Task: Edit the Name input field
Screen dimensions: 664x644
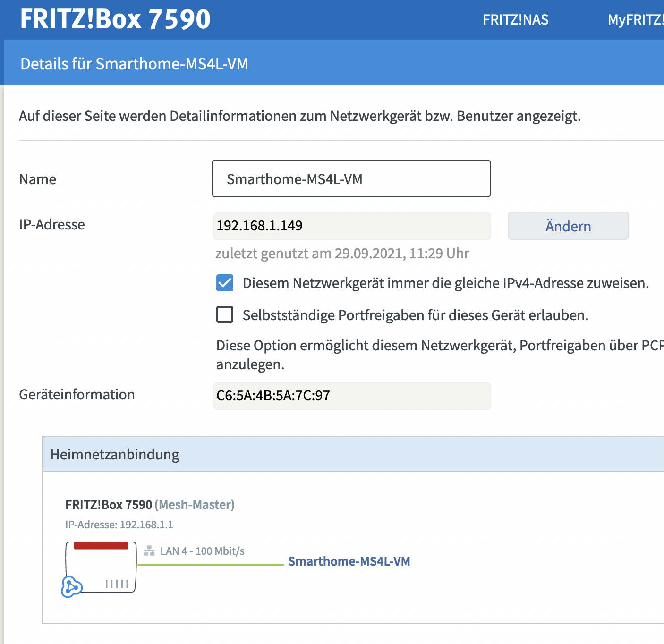Action: 351,178
